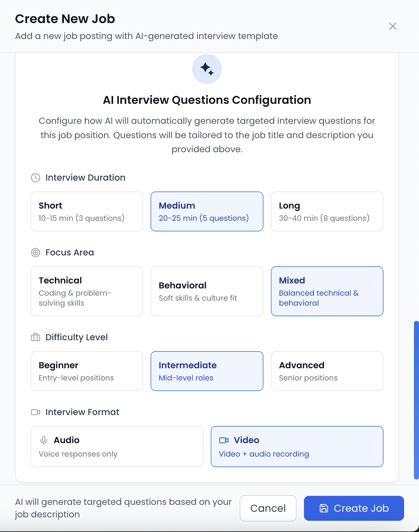
Task: Click the camera icon beside Interview Format
Action: click(35, 412)
